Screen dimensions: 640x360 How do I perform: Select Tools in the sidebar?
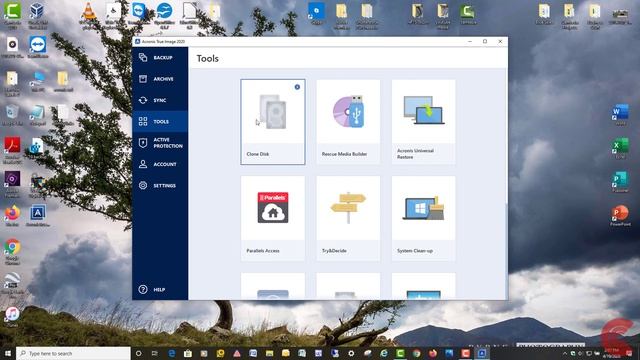[160, 121]
